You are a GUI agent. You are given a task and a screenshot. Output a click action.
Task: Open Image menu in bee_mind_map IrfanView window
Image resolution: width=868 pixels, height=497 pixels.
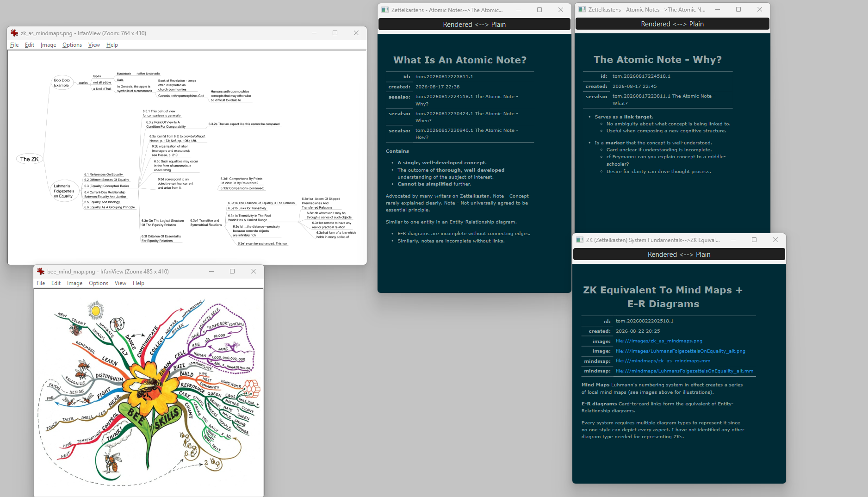point(74,283)
